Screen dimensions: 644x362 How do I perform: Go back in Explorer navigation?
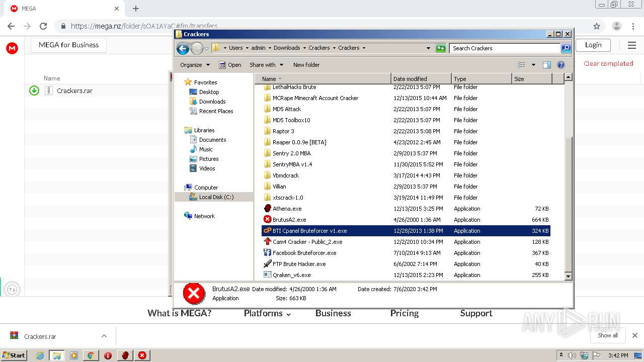pyautogui.click(x=183, y=48)
